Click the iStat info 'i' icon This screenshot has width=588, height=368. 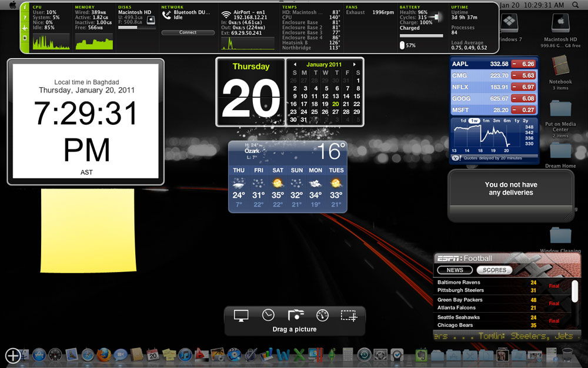pos(25,8)
